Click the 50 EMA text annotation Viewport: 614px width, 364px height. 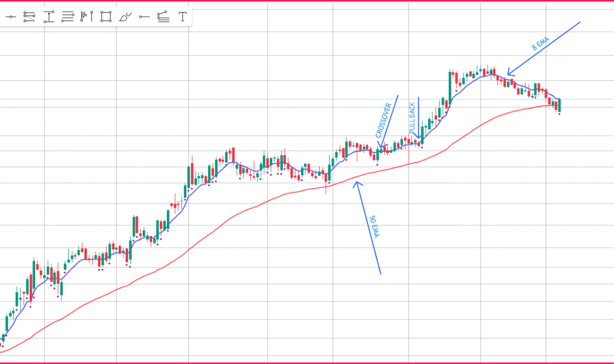[374, 227]
